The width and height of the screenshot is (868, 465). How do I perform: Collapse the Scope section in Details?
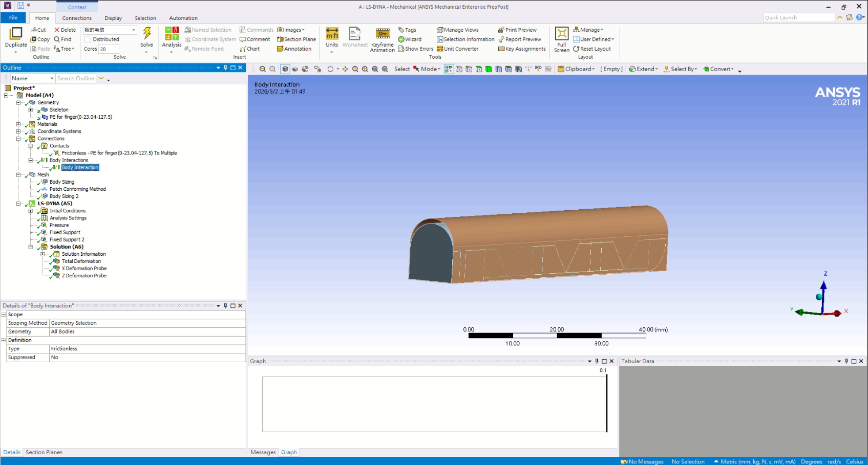(x=4, y=315)
